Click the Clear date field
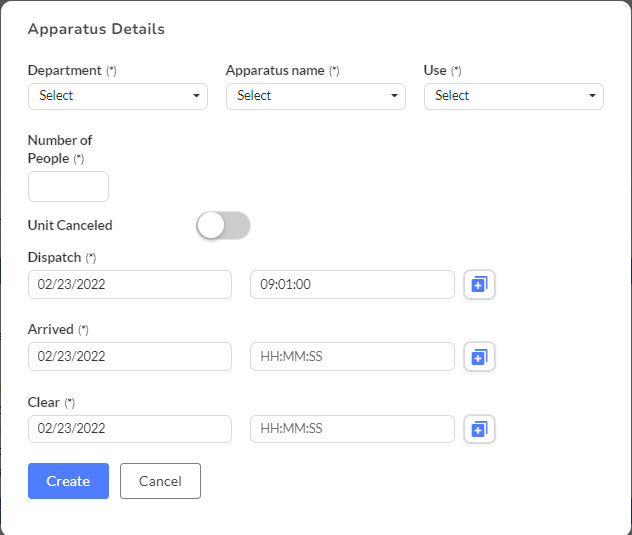The width and height of the screenshot is (632, 535). [x=130, y=429]
